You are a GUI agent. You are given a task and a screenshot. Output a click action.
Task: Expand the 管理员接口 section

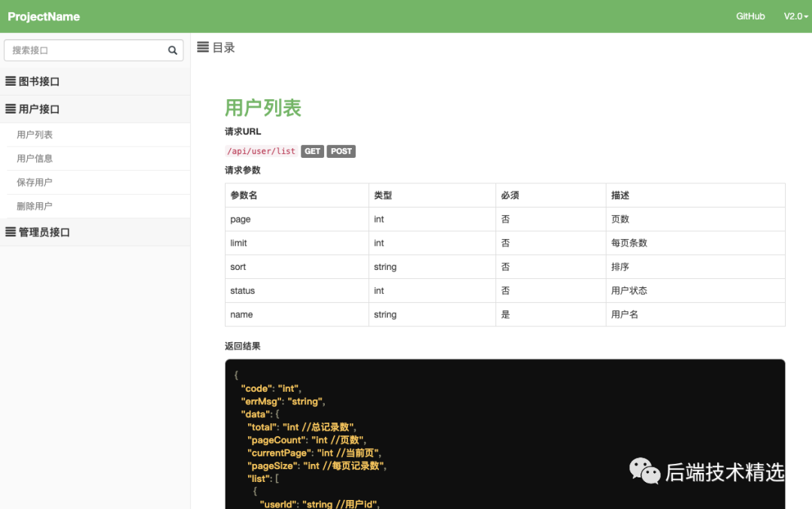point(95,232)
